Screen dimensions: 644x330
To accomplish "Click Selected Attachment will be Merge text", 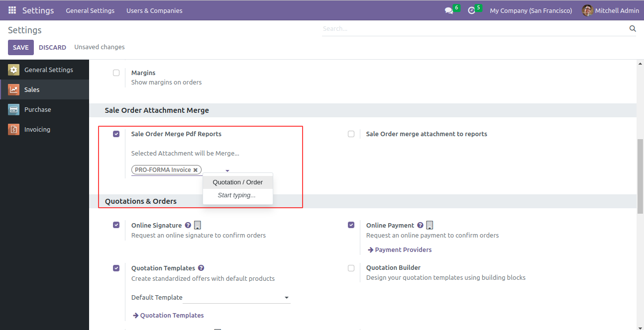I will coord(185,153).
